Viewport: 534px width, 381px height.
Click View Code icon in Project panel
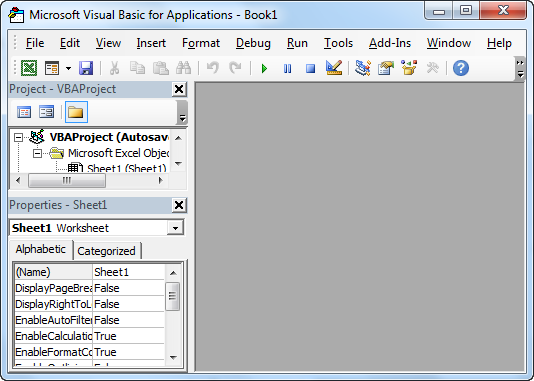[x=24, y=112]
